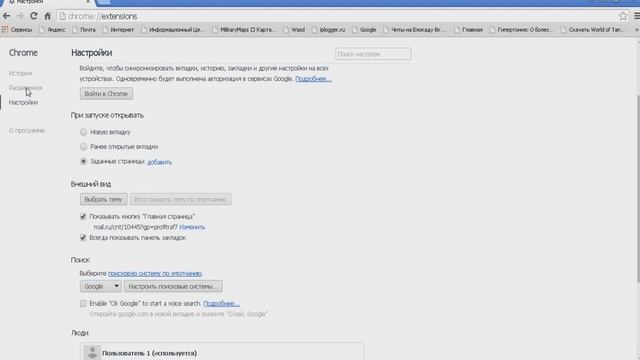The width and height of the screenshot is (640, 360).
Task: Switch to the Настройки browser tab
Action: coord(47,2)
